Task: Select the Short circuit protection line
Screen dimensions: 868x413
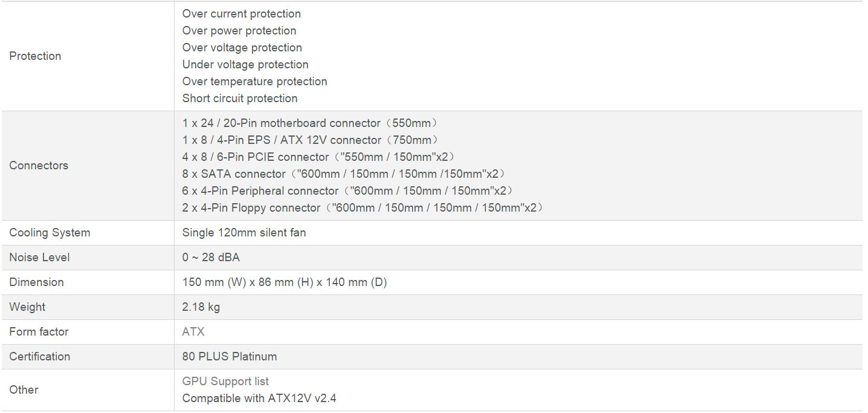Action: pyautogui.click(x=240, y=99)
